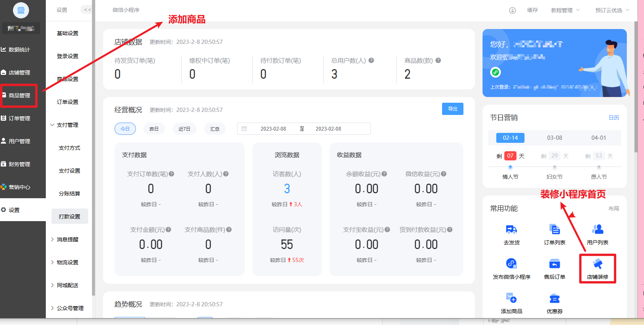Image resolution: width=644 pixels, height=325 pixels.
Task: Click the start date 2023-02-08 field
Action: click(x=273, y=129)
